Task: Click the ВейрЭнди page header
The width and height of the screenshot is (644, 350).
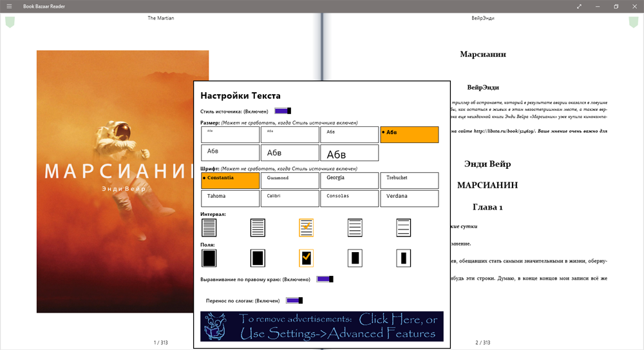Action: [x=482, y=18]
